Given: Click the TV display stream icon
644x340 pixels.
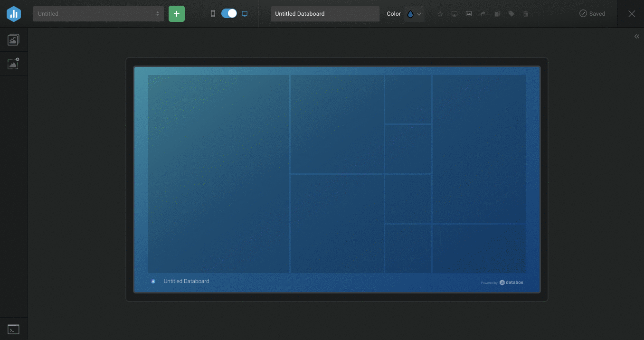Looking at the screenshot, I should point(455,14).
